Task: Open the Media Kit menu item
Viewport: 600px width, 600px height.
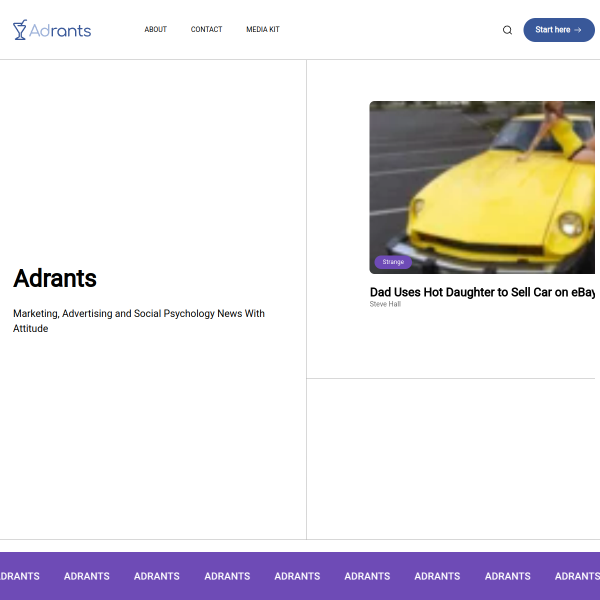Action: [x=263, y=29]
